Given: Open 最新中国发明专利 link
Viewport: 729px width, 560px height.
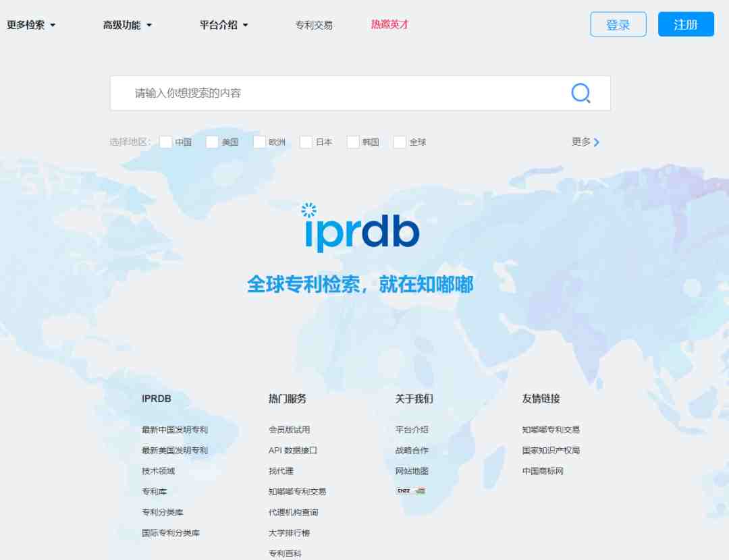Looking at the screenshot, I should [175, 430].
